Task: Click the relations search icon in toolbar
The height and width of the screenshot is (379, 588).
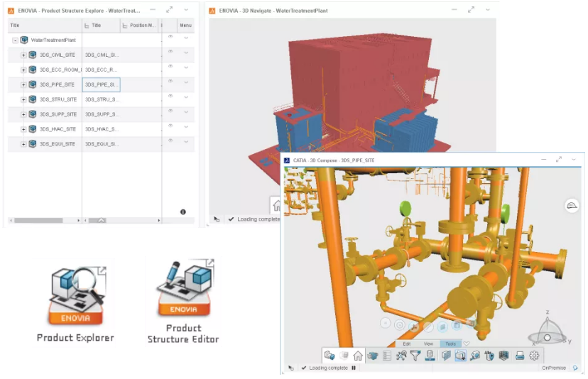Action: (401, 356)
